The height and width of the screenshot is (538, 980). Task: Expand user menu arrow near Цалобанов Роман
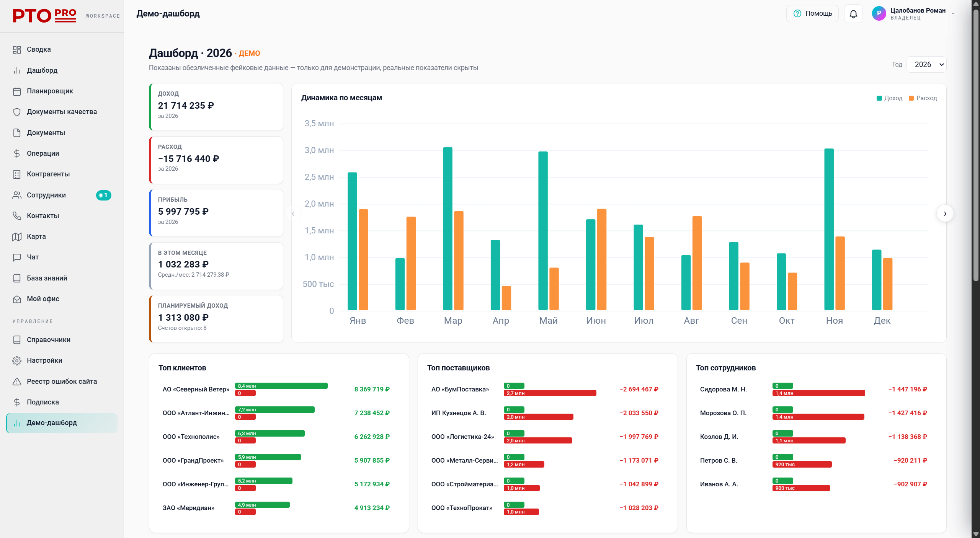point(953,14)
